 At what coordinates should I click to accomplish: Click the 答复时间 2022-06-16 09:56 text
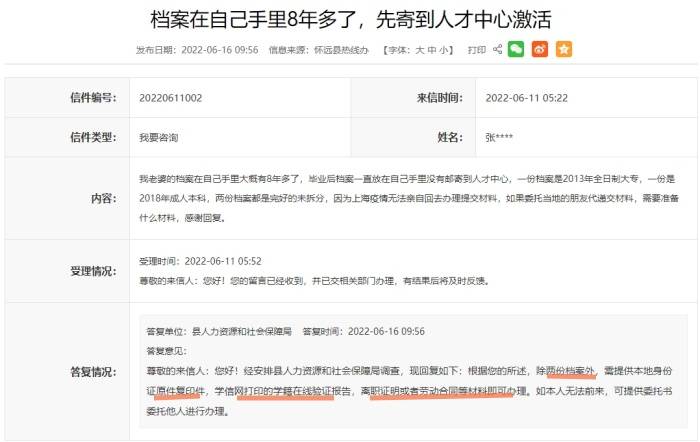363,331
